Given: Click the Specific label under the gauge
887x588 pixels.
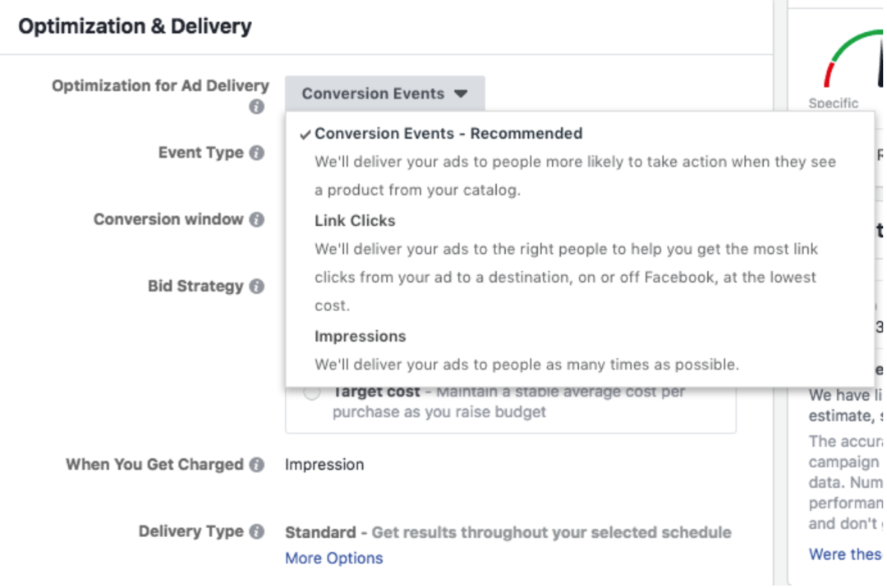Looking at the screenshot, I should (833, 103).
